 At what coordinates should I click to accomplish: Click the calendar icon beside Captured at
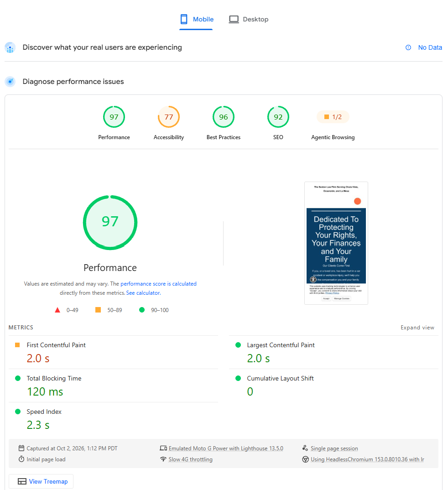coord(21,448)
